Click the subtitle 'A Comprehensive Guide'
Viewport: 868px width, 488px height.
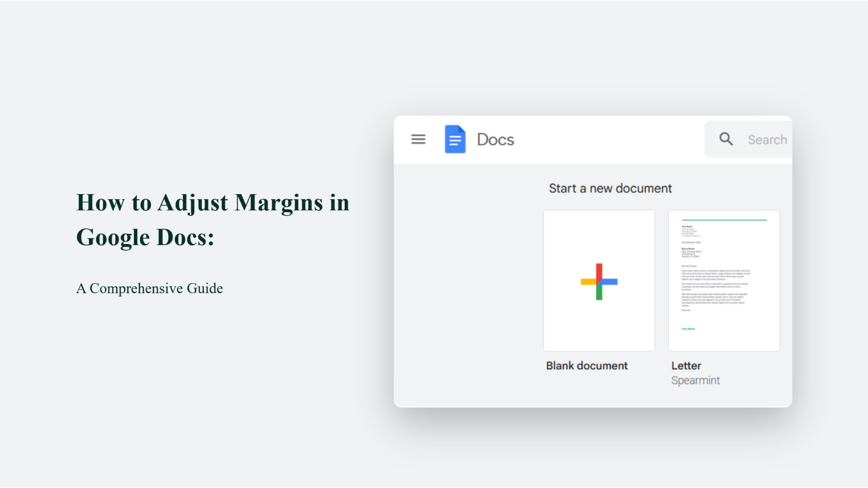150,288
